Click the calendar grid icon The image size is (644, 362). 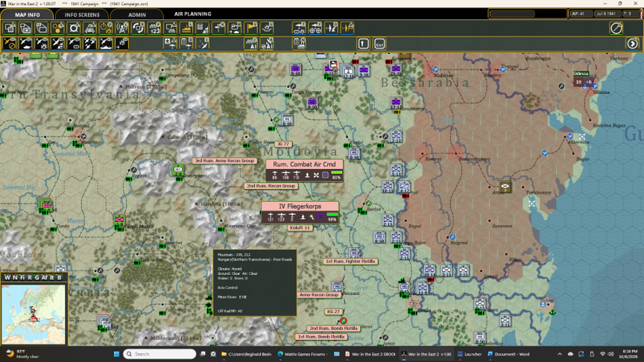point(202,28)
